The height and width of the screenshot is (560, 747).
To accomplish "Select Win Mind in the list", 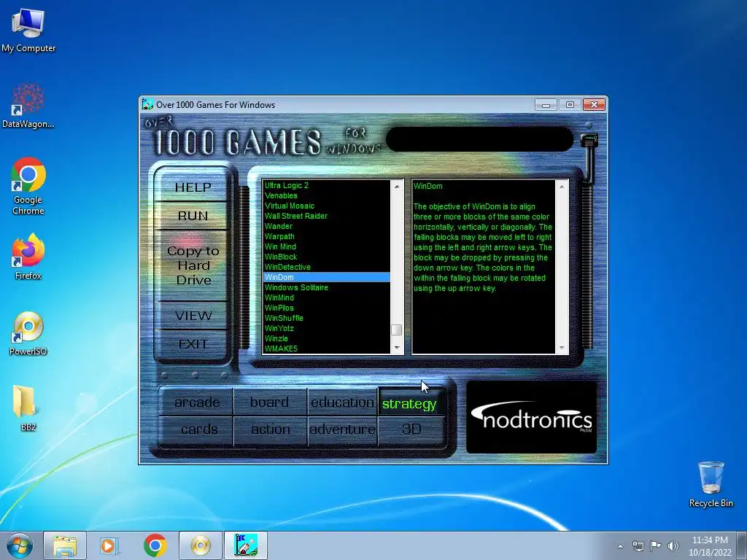I will click(326, 246).
